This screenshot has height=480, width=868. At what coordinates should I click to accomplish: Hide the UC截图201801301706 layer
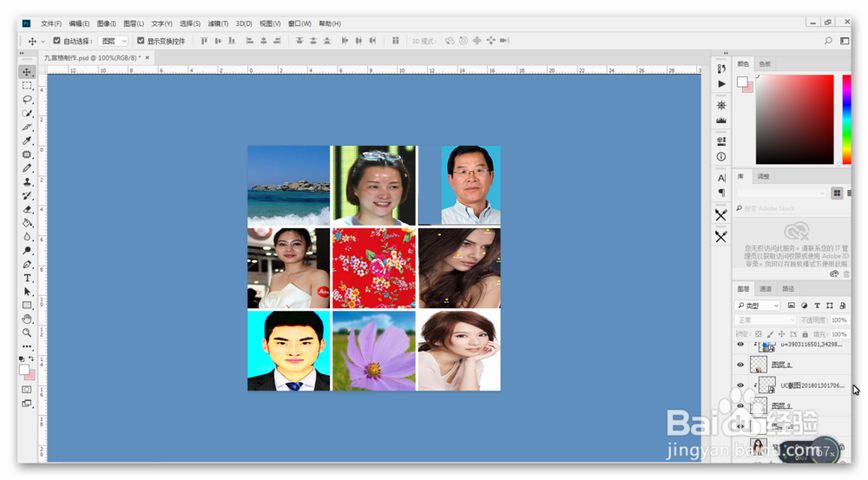click(740, 385)
